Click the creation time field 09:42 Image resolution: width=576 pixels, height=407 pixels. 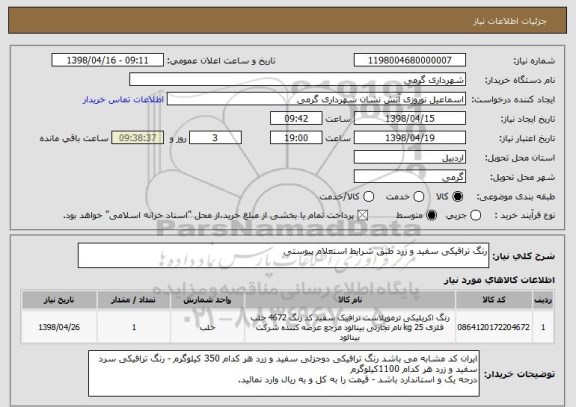point(296,119)
